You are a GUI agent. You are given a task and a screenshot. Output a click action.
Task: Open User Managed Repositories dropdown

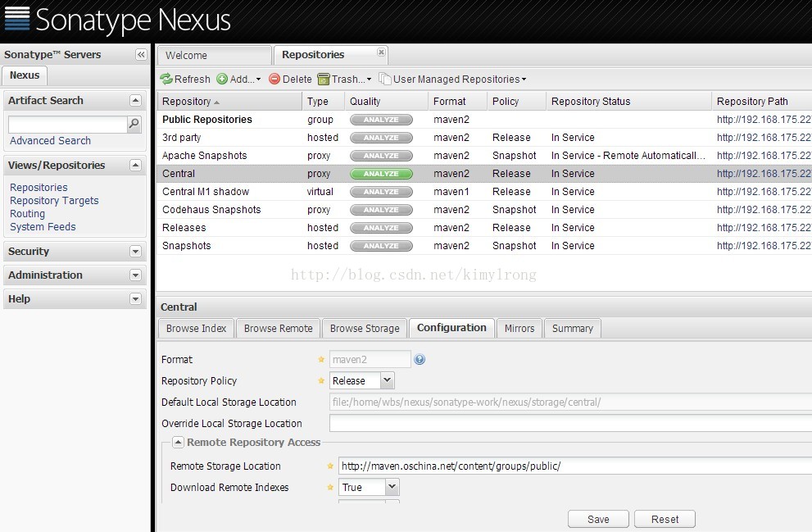[452, 80]
